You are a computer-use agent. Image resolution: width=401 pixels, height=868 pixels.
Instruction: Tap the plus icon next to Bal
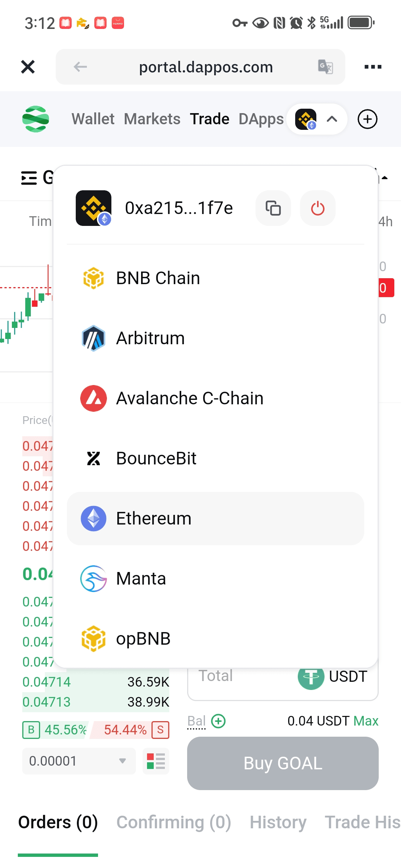click(218, 721)
